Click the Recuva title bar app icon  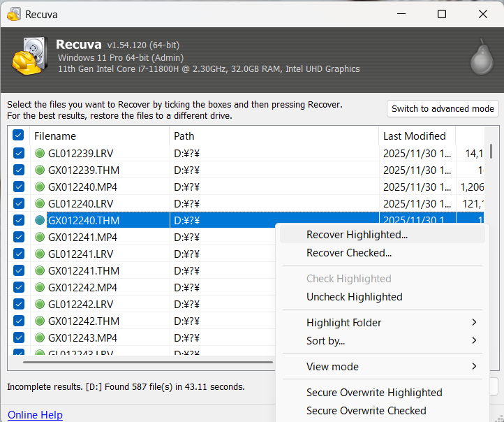click(x=13, y=14)
